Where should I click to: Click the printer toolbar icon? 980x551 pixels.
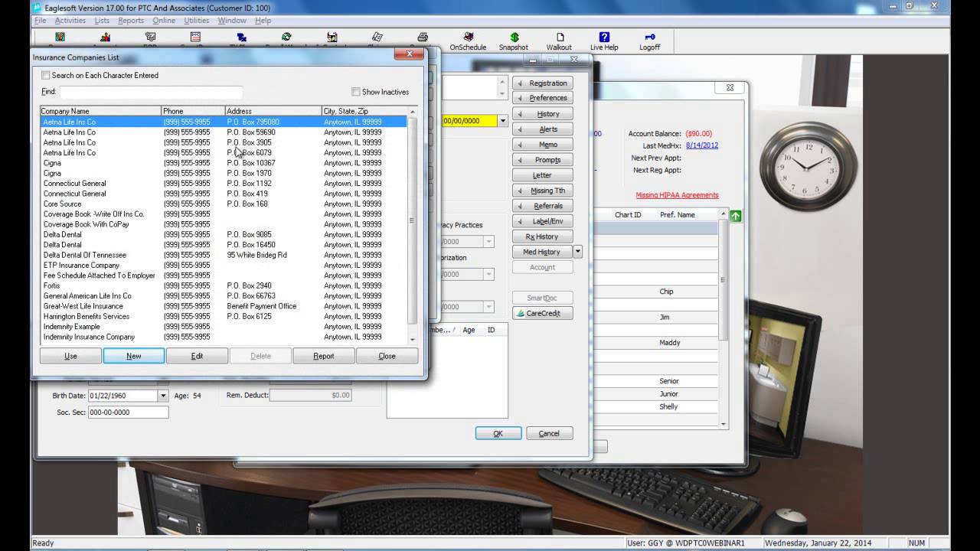click(x=423, y=37)
